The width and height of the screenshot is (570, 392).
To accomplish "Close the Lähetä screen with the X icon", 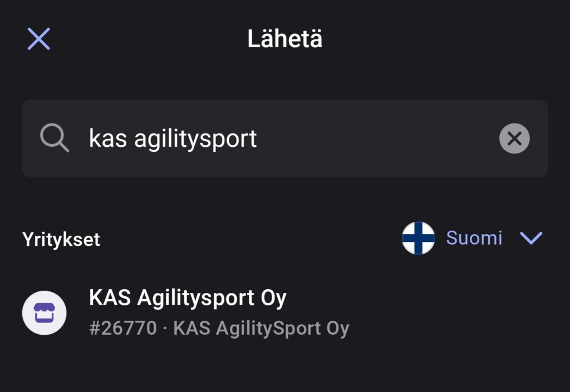I will (x=39, y=39).
